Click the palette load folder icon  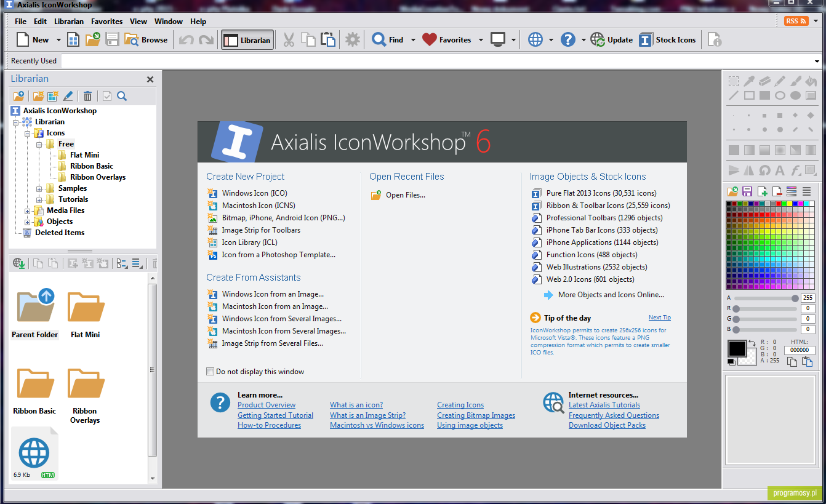click(732, 191)
